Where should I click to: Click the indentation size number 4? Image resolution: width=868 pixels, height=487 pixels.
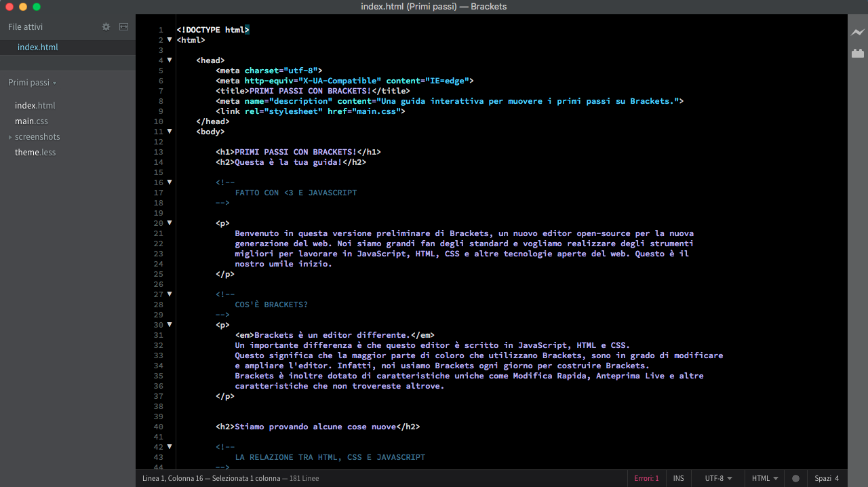(x=837, y=478)
